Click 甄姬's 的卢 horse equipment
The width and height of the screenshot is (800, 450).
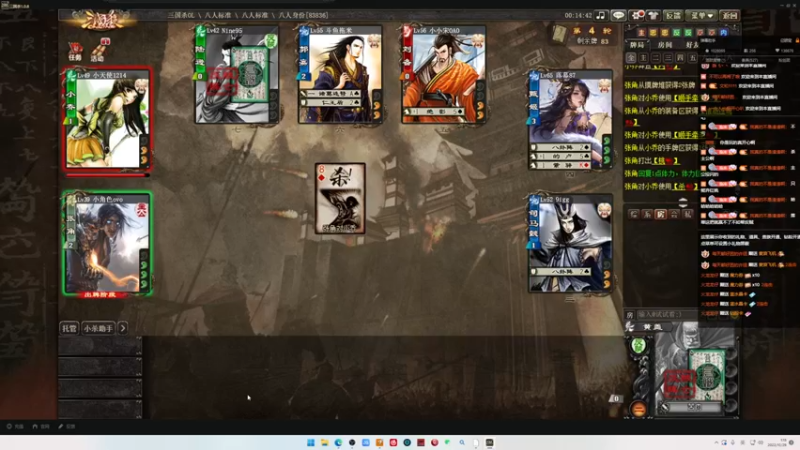[x=562, y=156]
